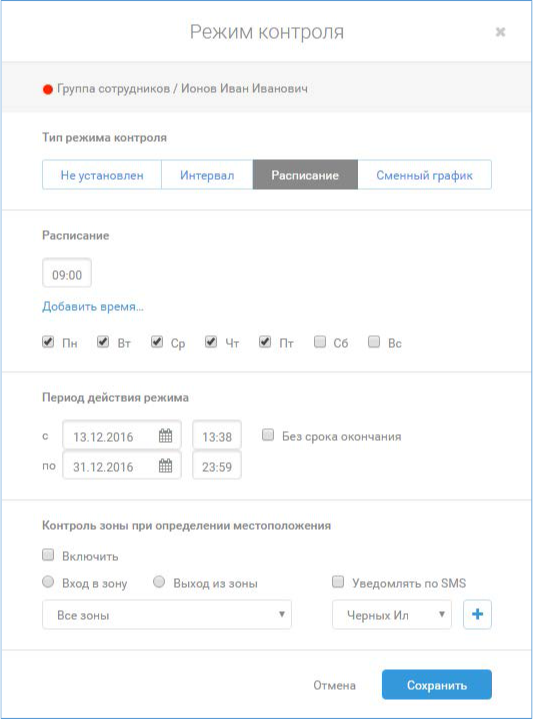
Task: Select the Вход в зону radio button
Action: (48, 582)
